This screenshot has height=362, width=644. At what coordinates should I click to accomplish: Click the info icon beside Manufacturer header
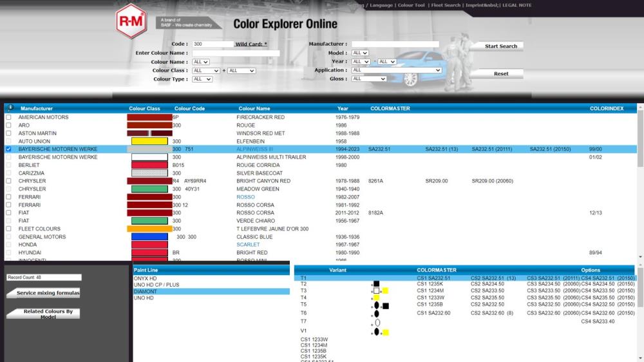10,108
